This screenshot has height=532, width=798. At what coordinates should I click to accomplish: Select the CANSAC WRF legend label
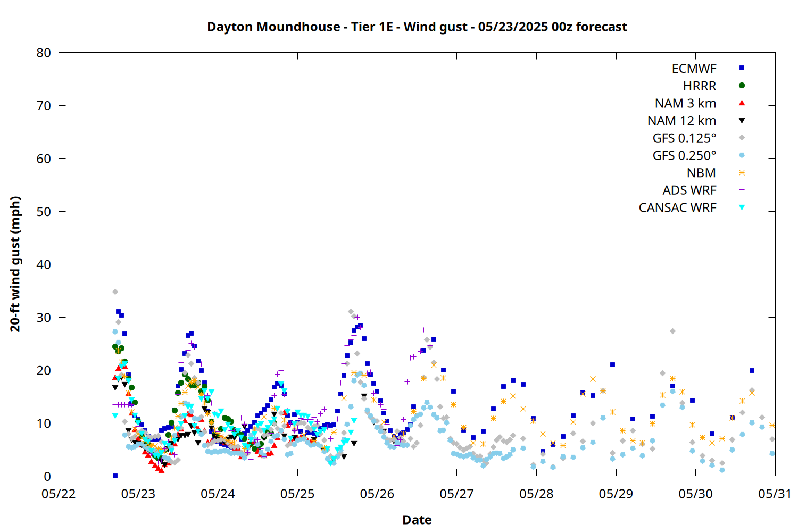tap(677, 207)
